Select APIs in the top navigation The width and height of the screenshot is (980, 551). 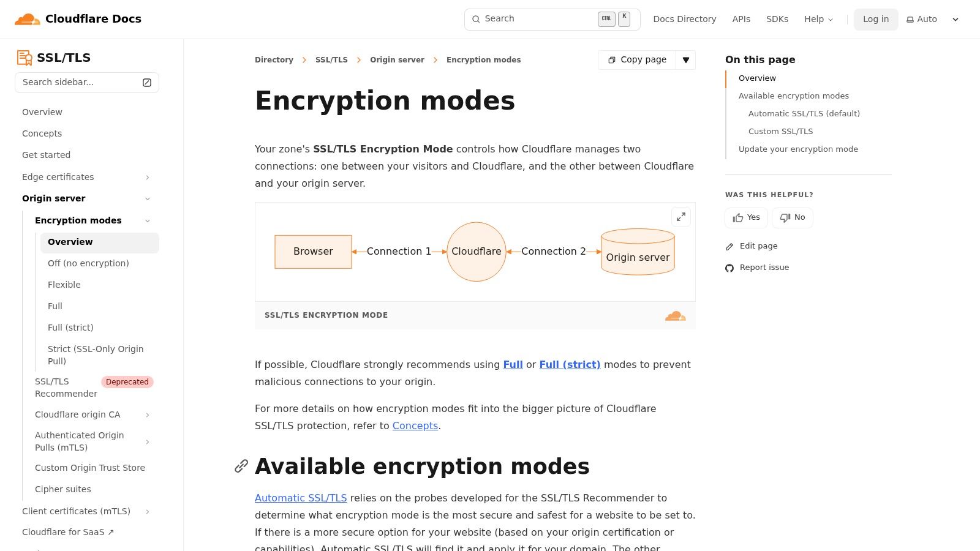point(741,19)
